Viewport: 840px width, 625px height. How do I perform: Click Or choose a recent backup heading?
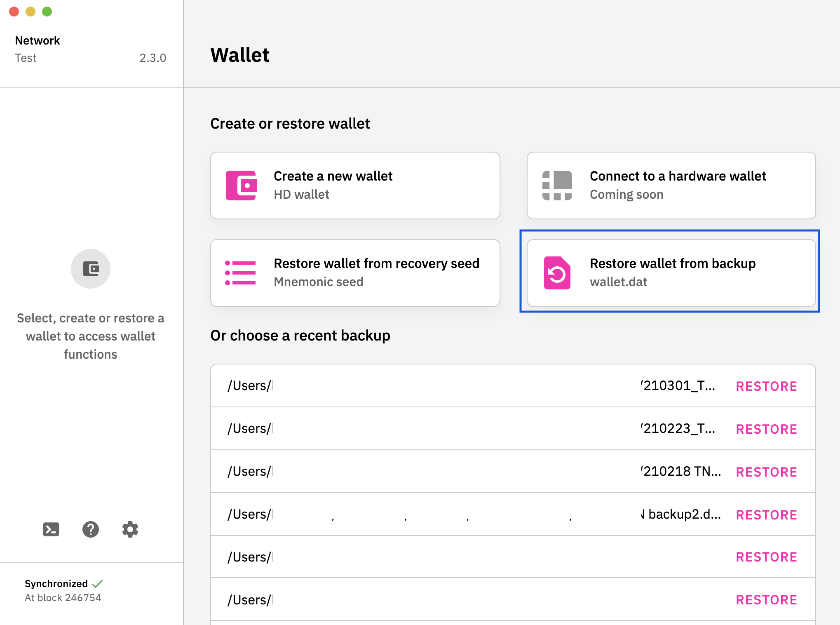coord(300,336)
